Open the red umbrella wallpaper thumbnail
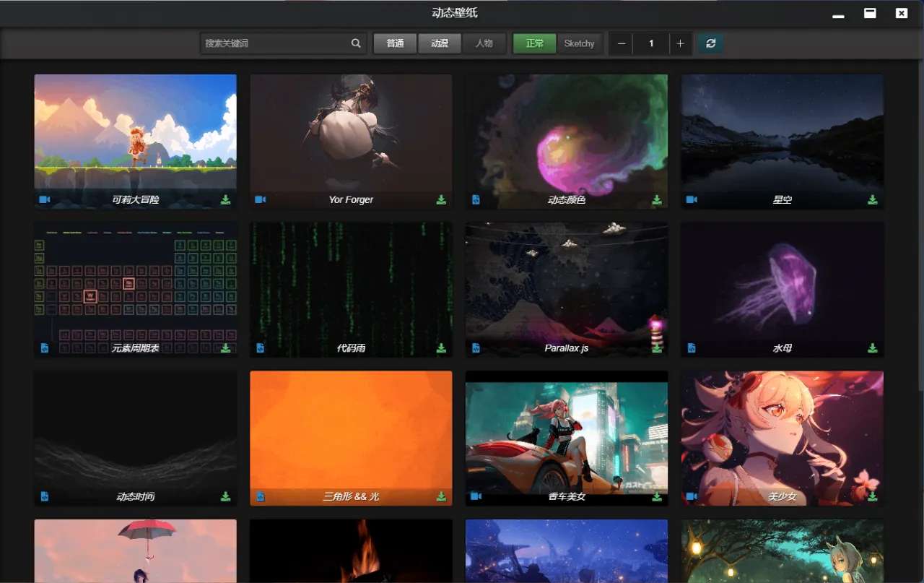 coord(135,551)
